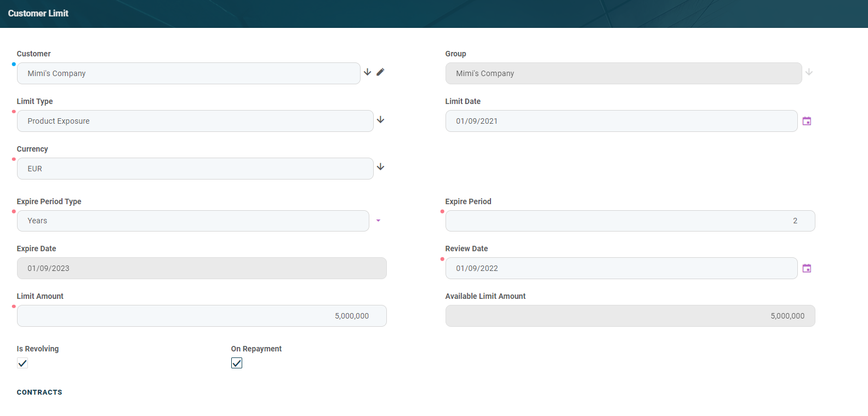This screenshot has height=416, width=868.
Task: Click the Limit Date text field
Action: tap(621, 121)
